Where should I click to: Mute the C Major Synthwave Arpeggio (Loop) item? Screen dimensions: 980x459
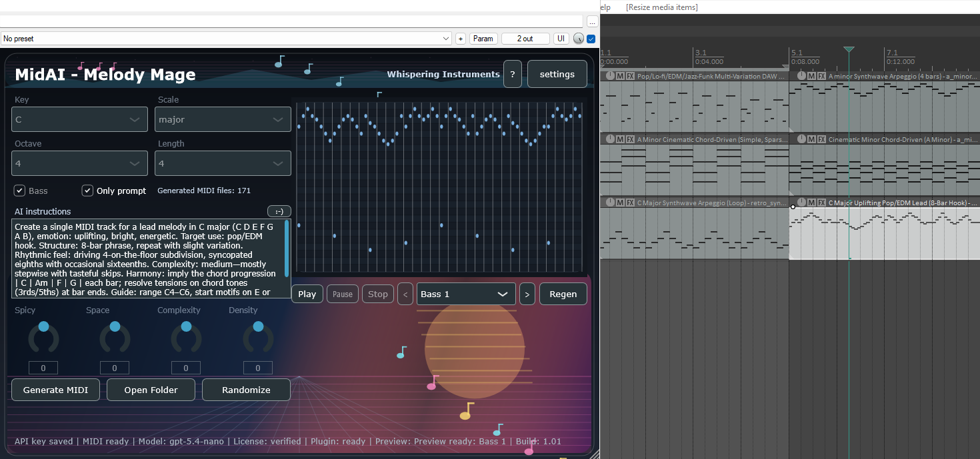620,203
